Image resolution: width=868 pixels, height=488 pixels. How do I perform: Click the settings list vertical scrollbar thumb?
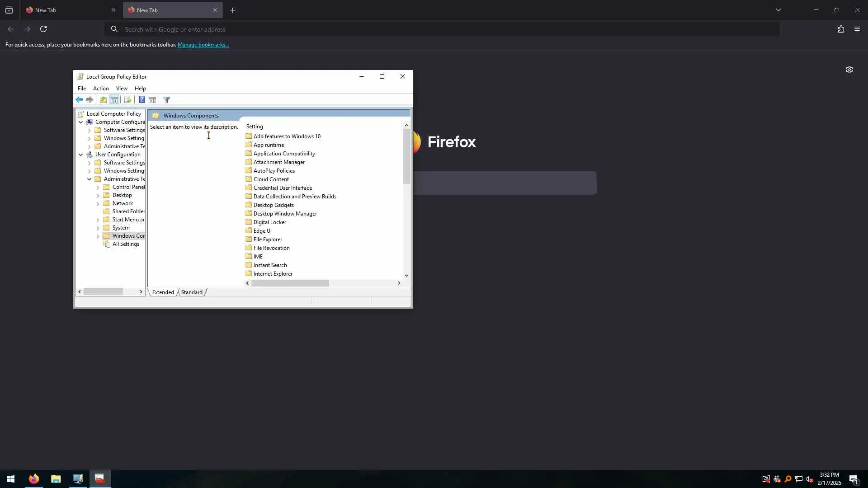pos(406,156)
